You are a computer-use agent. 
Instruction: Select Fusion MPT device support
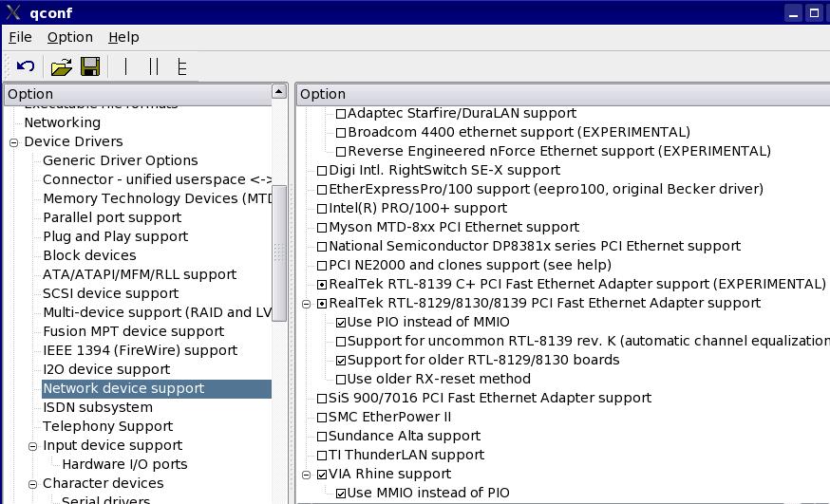(x=133, y=331)
